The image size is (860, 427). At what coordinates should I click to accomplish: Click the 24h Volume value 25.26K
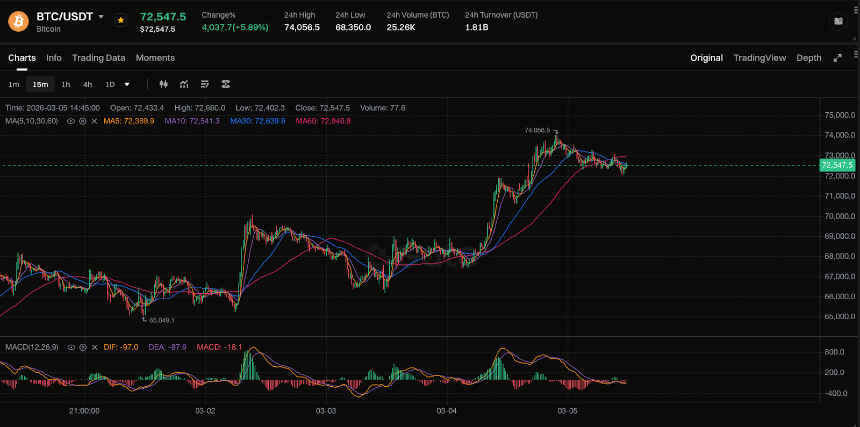[x=401, y=27]
